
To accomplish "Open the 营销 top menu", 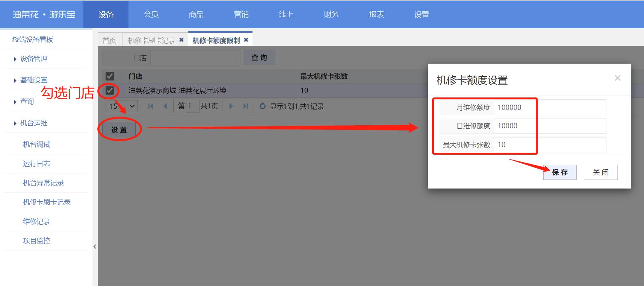I will [241, 14].
